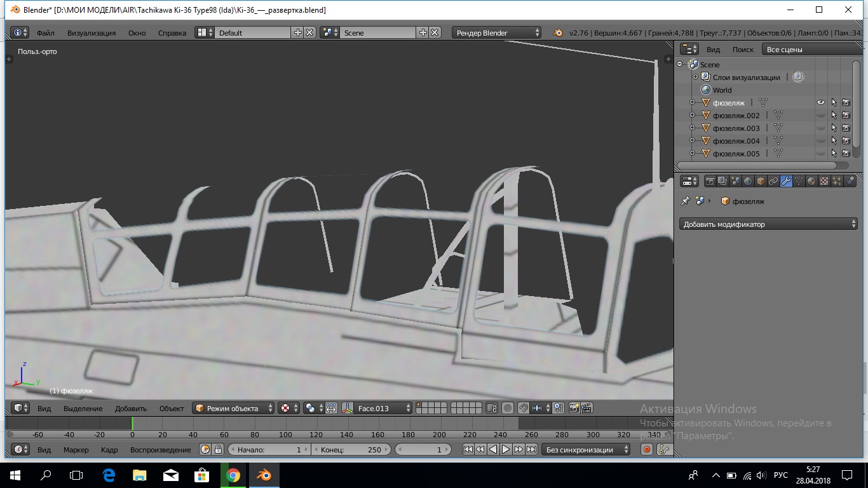Viewport: 868px width, 488px height.
Task: Click the Render properties camera icon
Action: [x=710, y=181]
